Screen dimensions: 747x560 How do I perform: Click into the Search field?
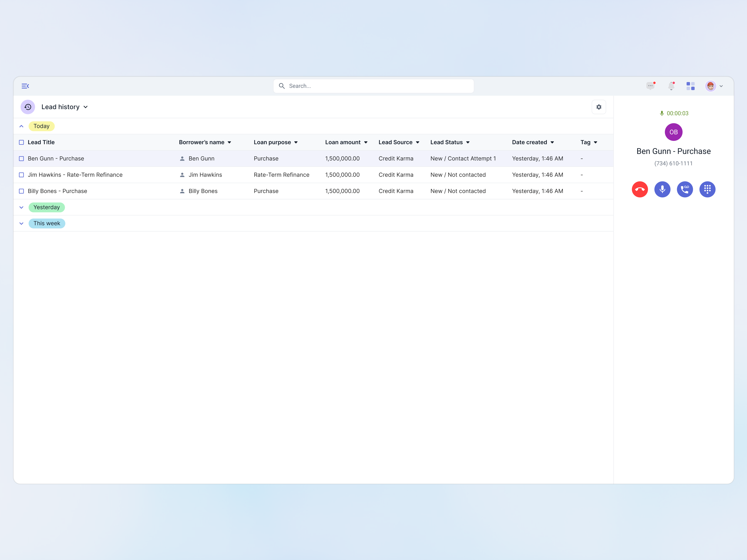373,86
